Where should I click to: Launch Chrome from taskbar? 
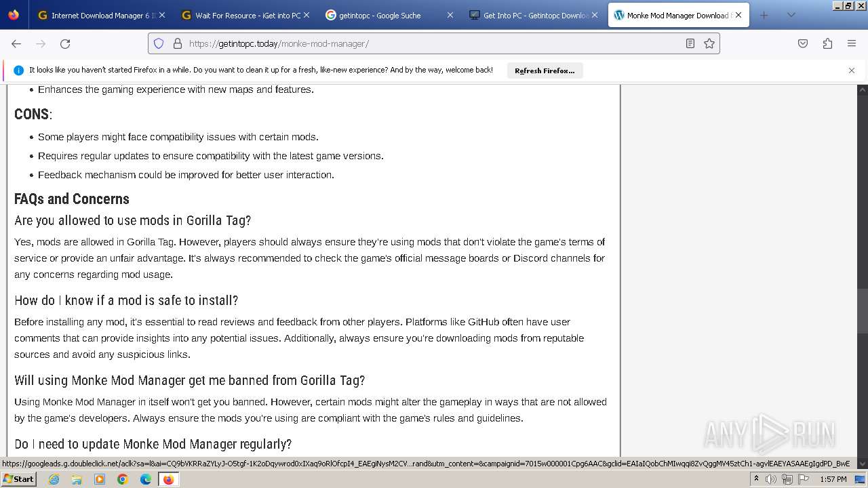coord(123,479)
